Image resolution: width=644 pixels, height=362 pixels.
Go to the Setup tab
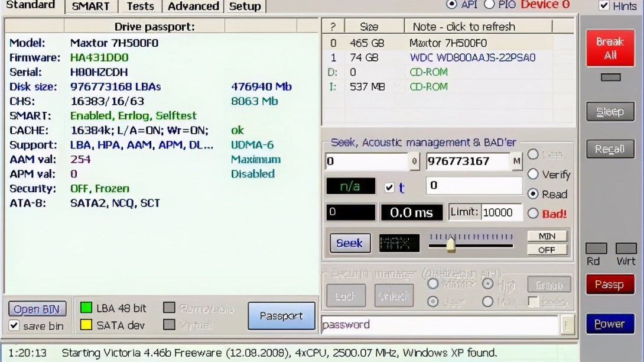(245, 6)
